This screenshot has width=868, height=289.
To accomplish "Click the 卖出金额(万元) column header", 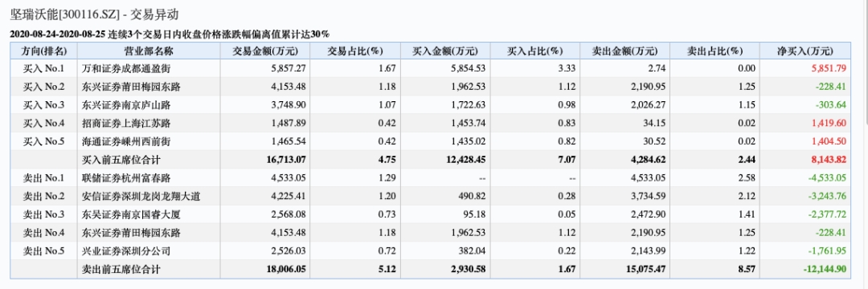I will click(625, 51).
